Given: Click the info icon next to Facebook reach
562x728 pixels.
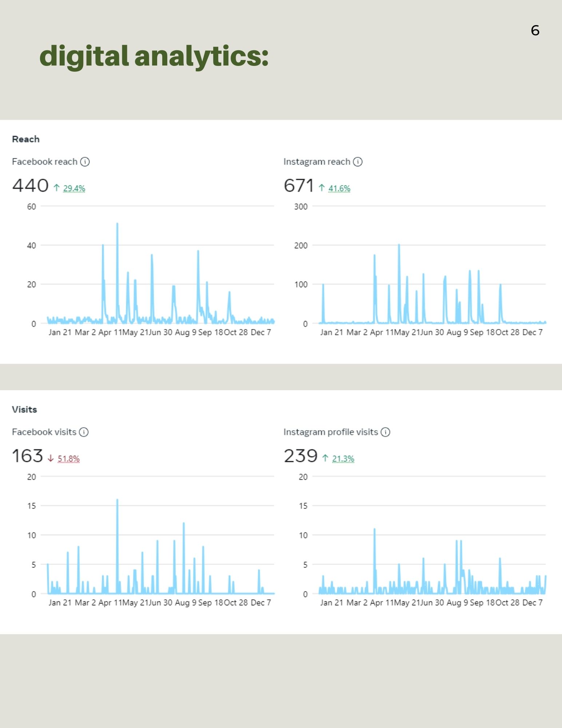Looking at the screenshot, I should click(85, 162).
